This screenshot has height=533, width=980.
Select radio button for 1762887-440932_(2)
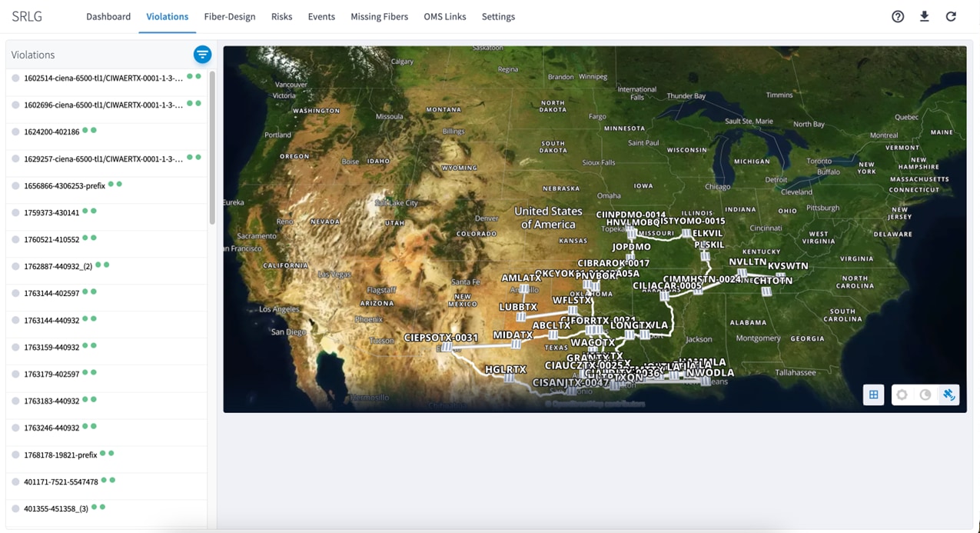click(x=15, y=267)
